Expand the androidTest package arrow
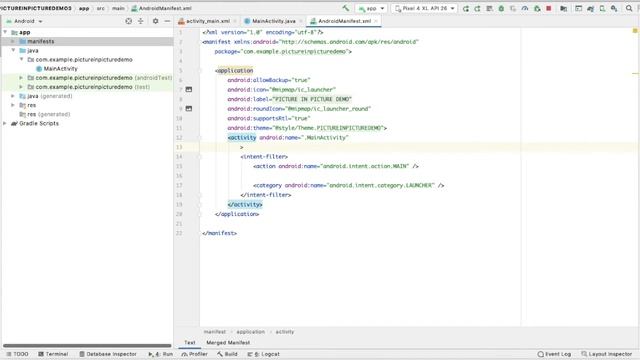Viewport: 640px width, 360px height. coord(21,78)
